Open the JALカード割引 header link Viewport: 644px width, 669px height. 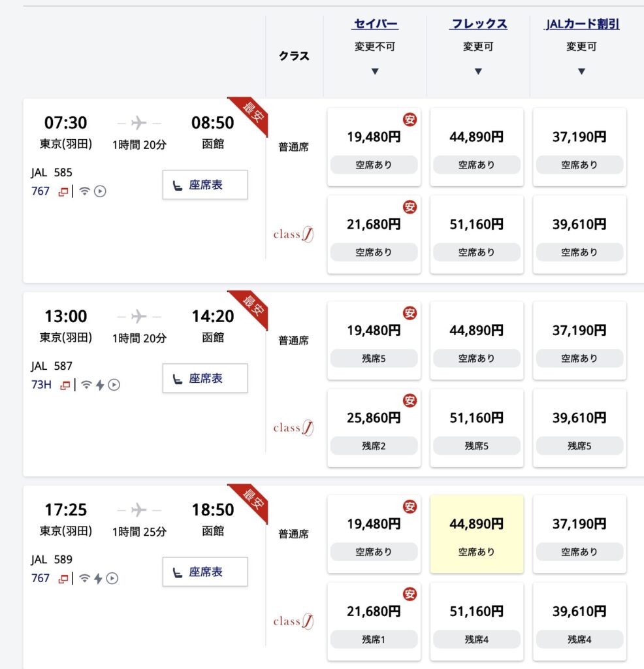tap(582, 24)
